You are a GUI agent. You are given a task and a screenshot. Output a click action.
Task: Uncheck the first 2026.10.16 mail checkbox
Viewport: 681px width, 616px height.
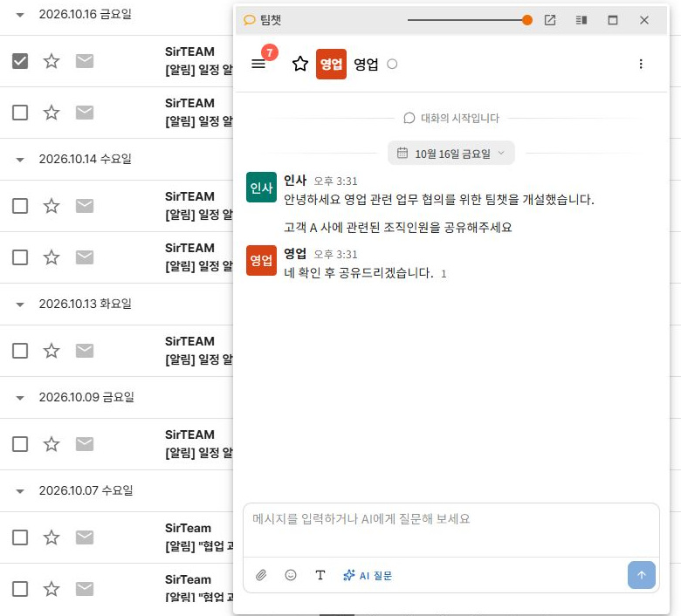[20, 61]
